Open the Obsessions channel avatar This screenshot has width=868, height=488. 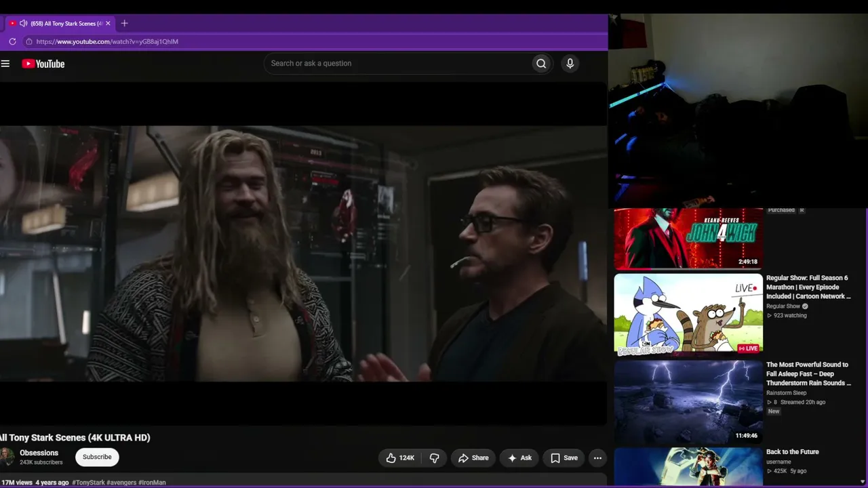(x=7, y=457)
